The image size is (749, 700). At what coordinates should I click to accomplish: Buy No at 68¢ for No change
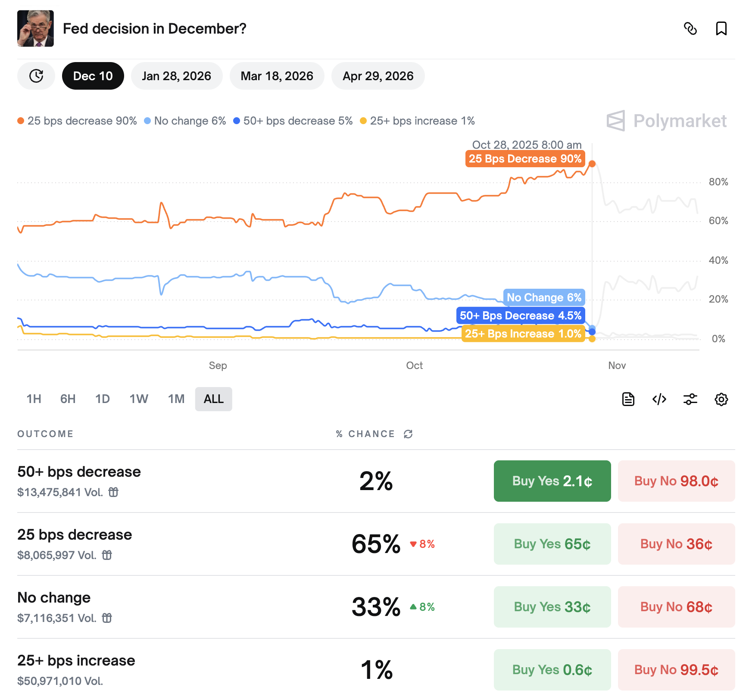pos(676,607)
